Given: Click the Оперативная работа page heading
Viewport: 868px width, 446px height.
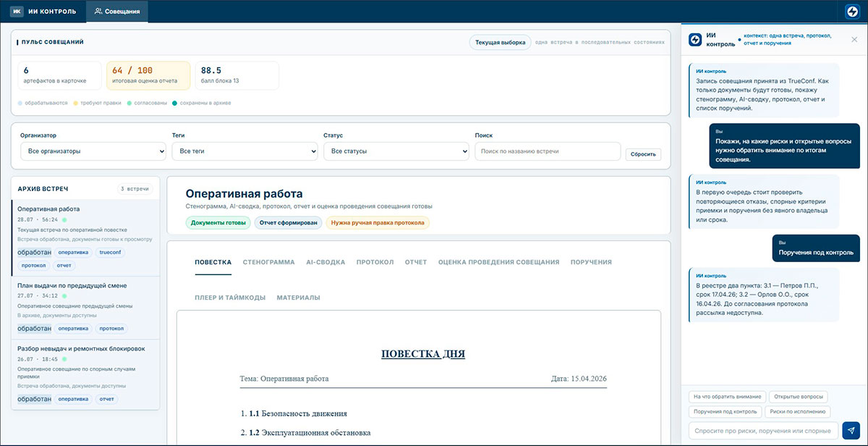Looking at the screenshot, I should click(x=244, y=194).
